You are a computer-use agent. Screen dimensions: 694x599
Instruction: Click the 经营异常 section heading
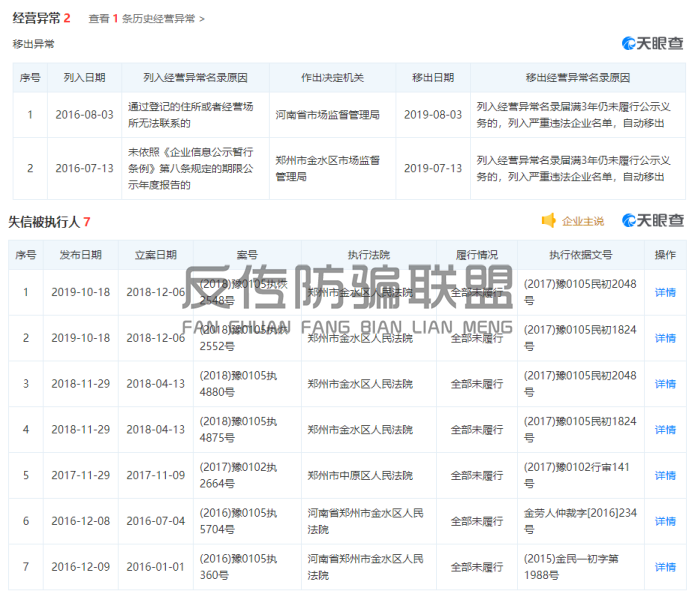[x=34, y=18]
